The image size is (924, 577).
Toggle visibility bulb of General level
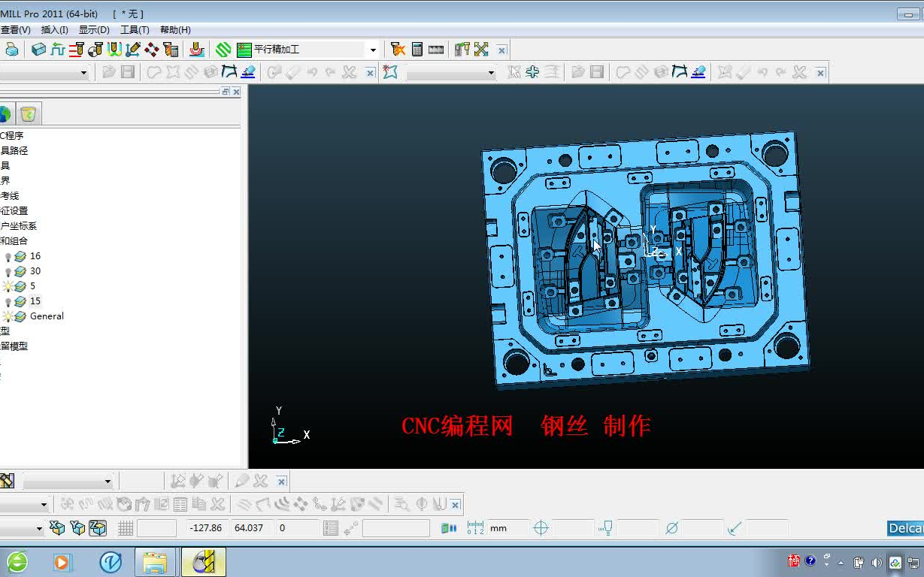click(8, 316)
